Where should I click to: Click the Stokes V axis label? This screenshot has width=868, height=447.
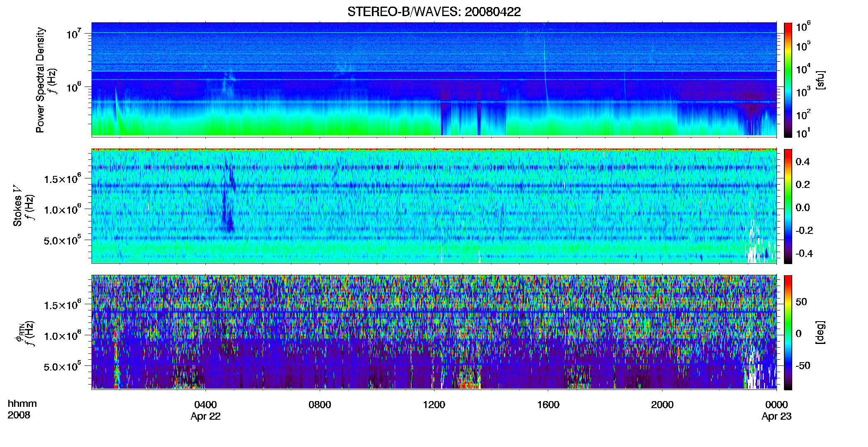17,206
